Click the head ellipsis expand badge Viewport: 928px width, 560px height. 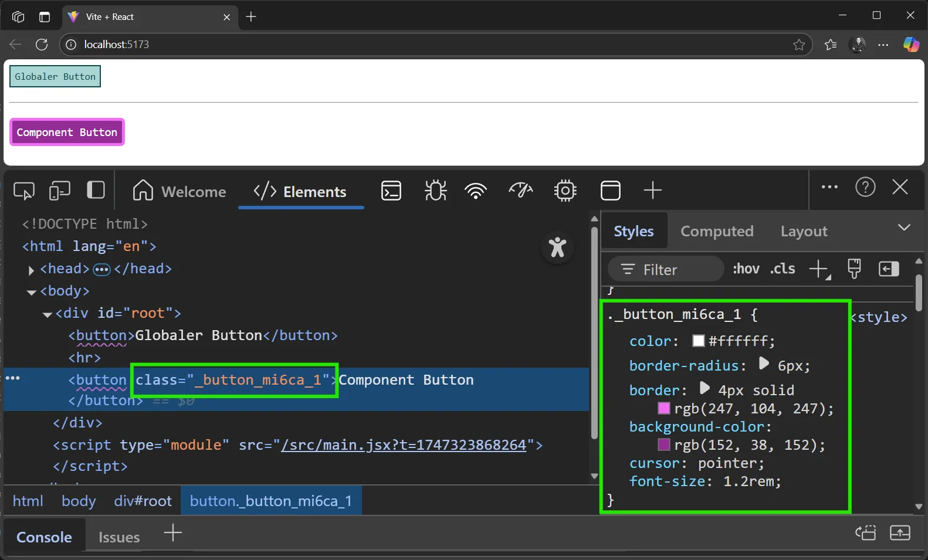tap(102, 269)
